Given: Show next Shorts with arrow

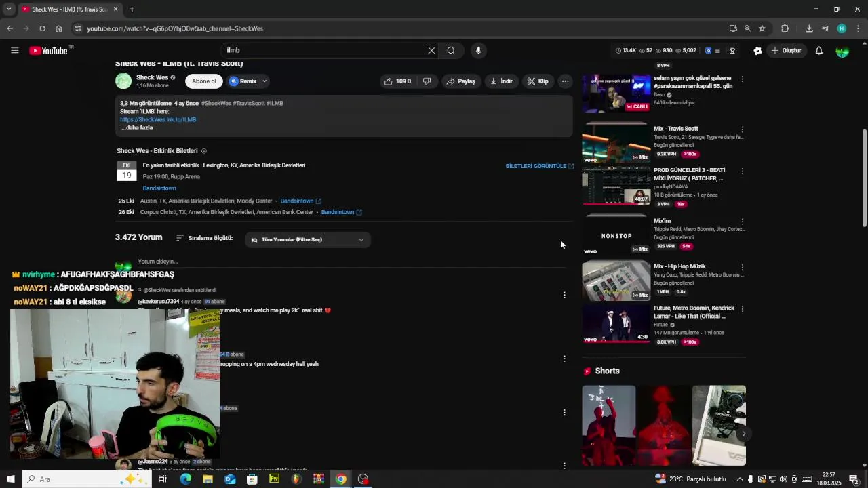Looking at the screenshot, I should [x=744, y=434].
